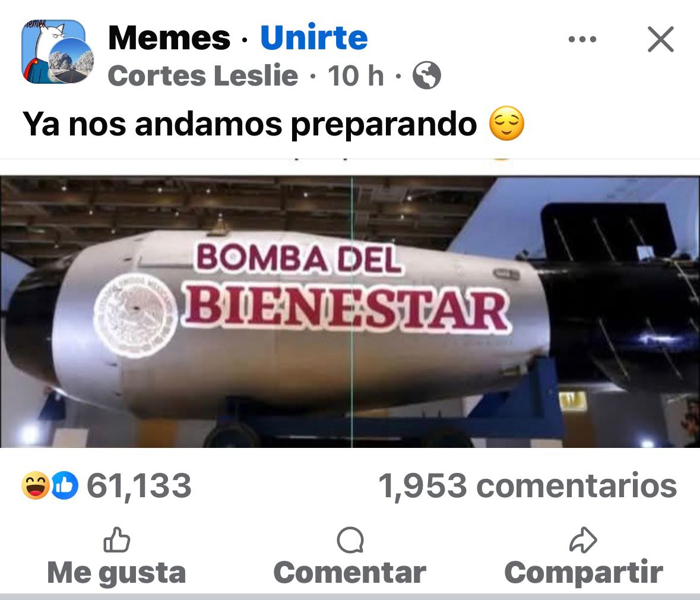Open the 1,953 comentarios link
This screenshot has height=600, width=700.
point(528,485)
